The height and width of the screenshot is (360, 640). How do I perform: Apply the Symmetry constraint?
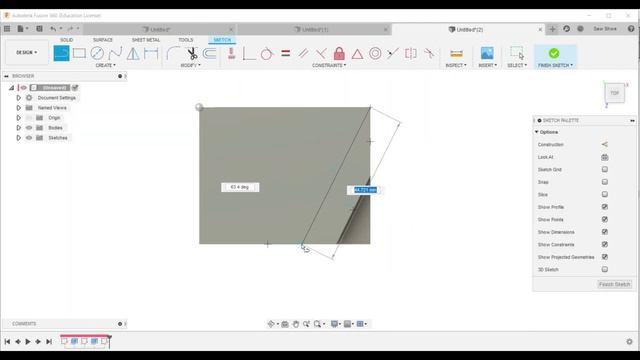(411, 53)
